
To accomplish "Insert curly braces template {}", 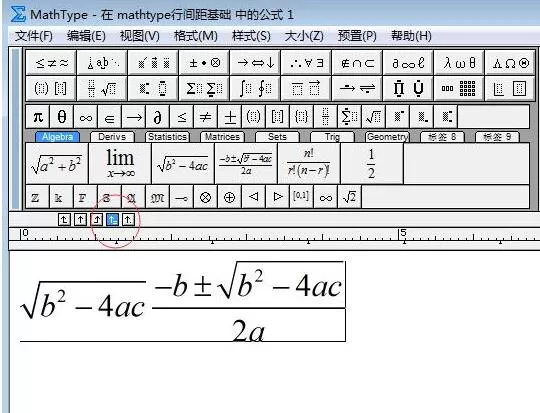I will (301, 117).
